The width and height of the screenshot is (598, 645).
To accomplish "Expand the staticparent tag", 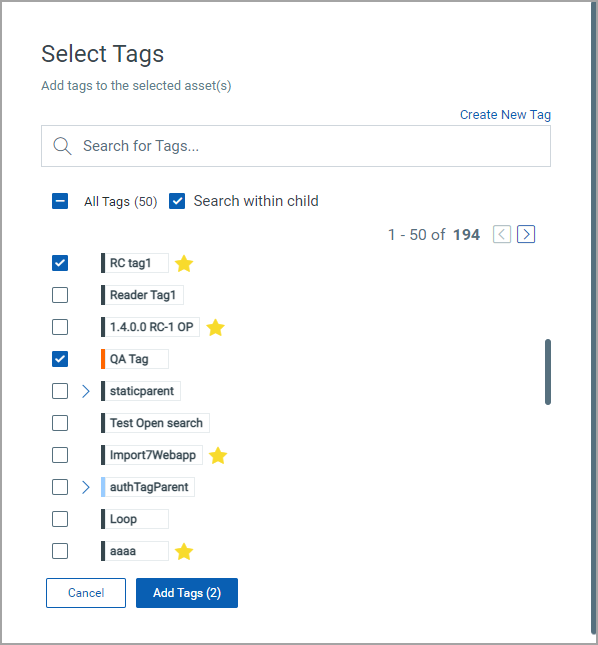I will pyautogui.click(x=86, y=391).
